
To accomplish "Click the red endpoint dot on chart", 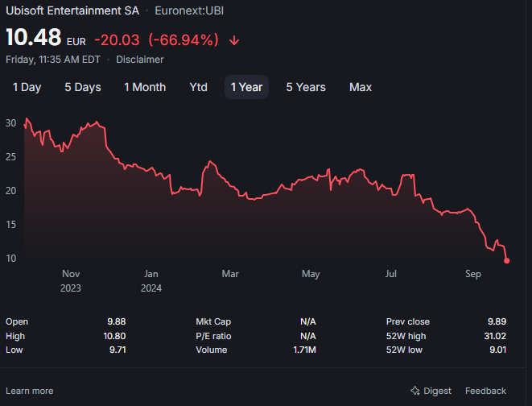I will point(506,261).
